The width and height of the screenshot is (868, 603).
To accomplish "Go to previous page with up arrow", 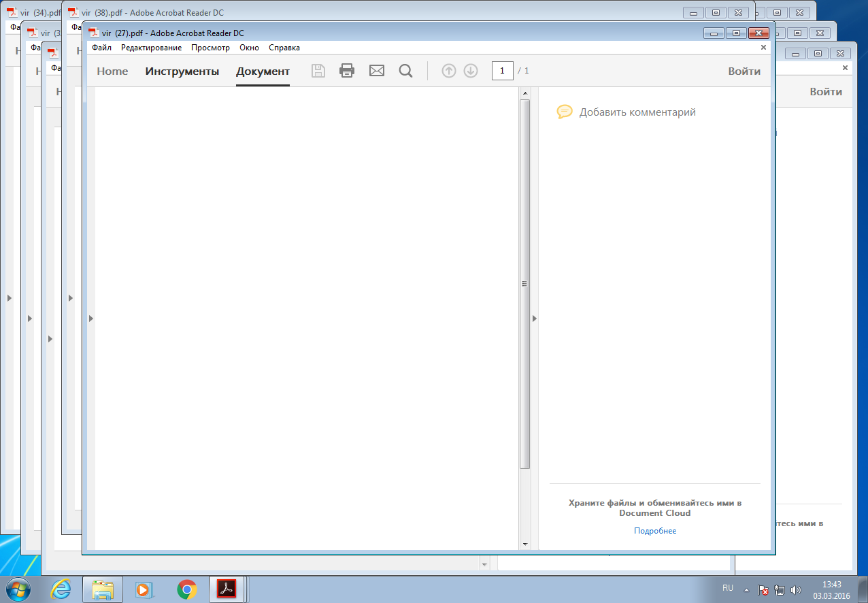I will pyautogui.click(x=449, y=71).
